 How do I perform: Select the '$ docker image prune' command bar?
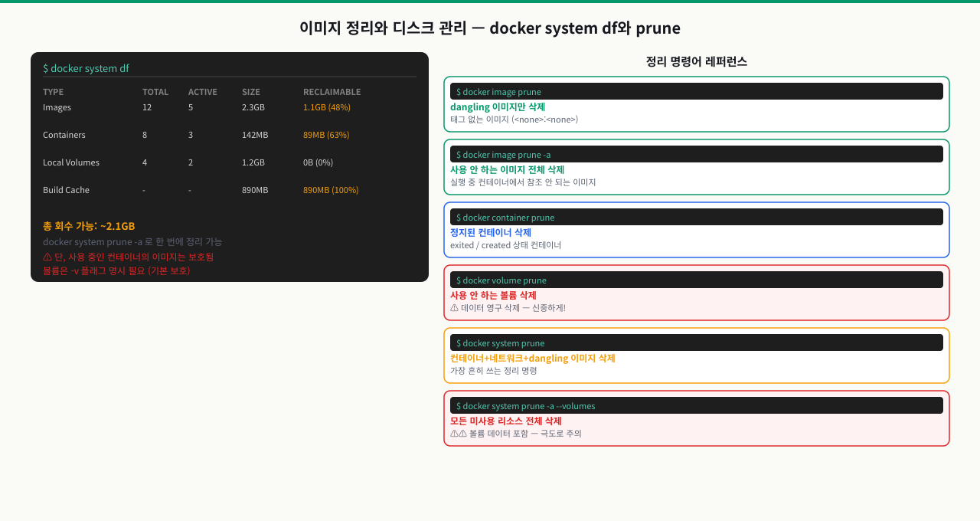tap(697, 91)
